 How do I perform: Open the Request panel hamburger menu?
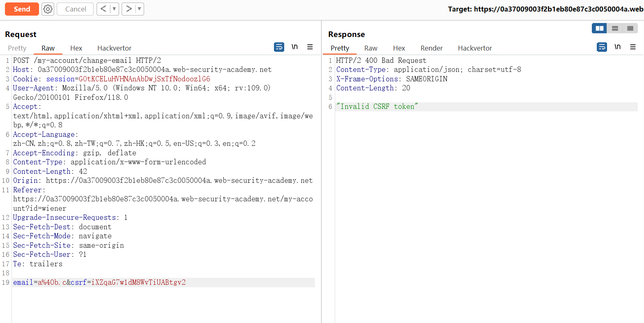coord(310,47)
